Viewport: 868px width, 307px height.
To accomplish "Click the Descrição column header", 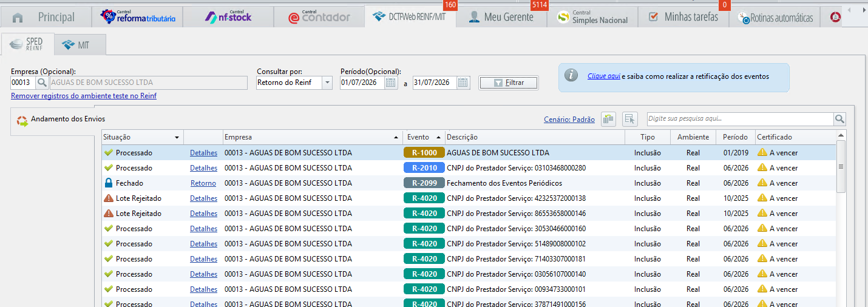I will click(x=535, y=137).
